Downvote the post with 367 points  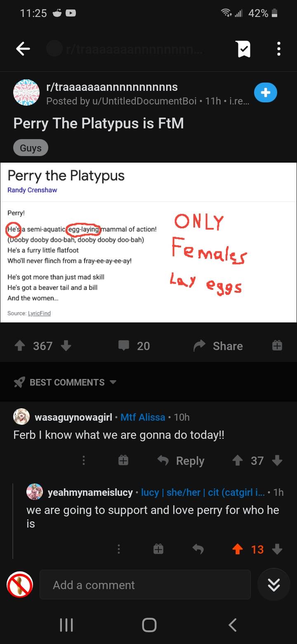[66, 346]
